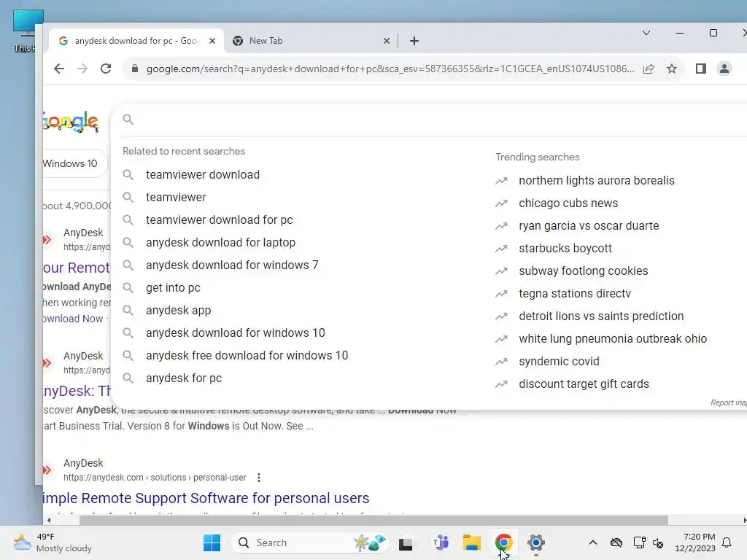Open Settings gear in taskbar
Screen dimensions: 747x560
click(536, 542)
